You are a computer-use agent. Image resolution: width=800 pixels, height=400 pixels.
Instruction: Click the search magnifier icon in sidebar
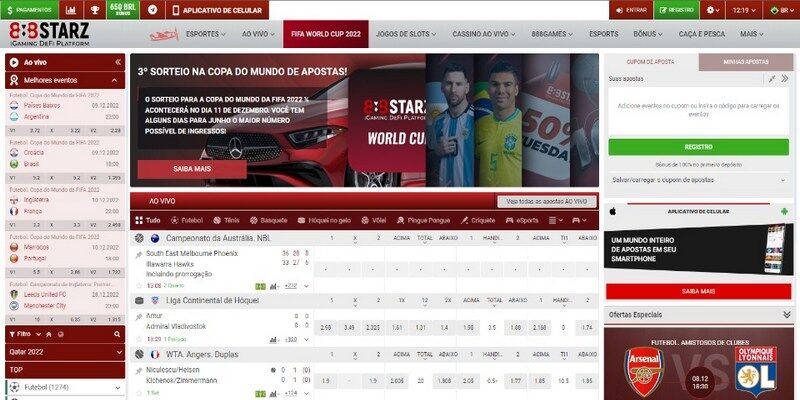(x=117, y=334)
